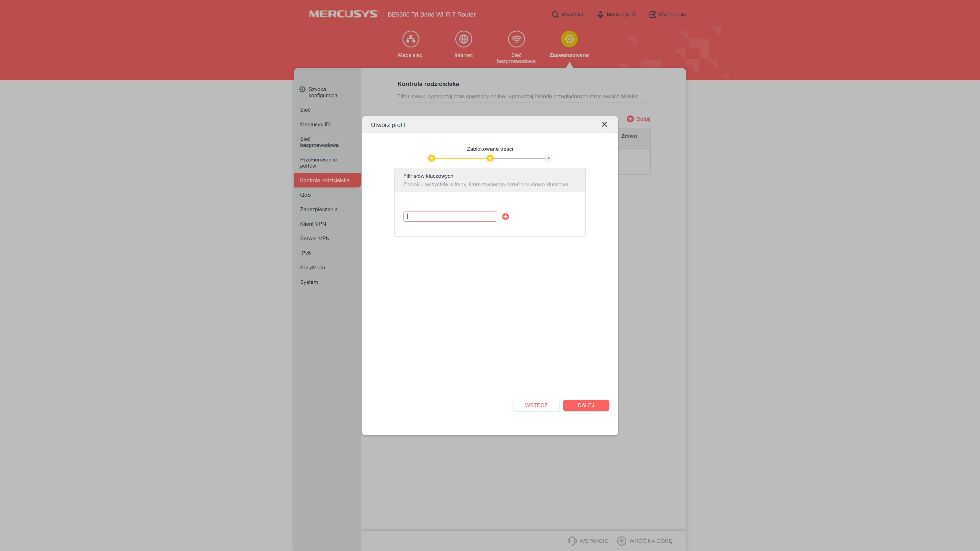Image resolution: width=980 pixels, height=551 pixels.
Task: Click the Zaawansowane tab label
Action: click(x=569, y=55)
